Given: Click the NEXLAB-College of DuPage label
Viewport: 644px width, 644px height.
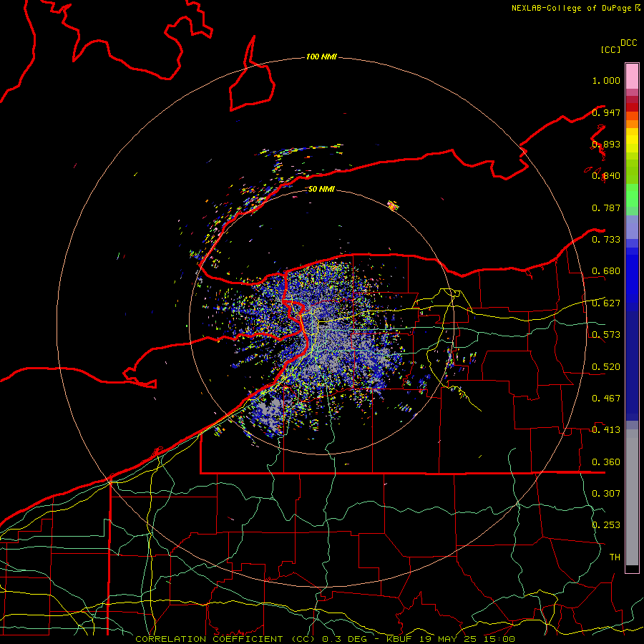Looking at the screenshot, I should pyautogui.click(x=572, y=8).
